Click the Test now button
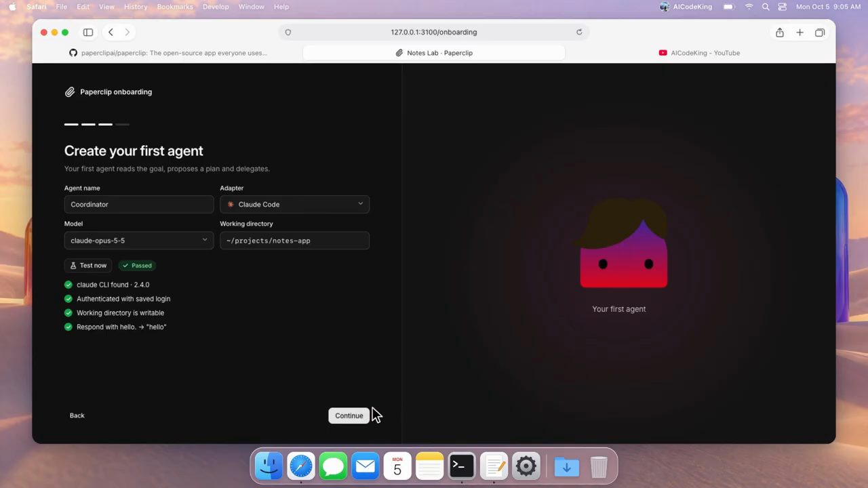868x488 pixels. point(88,266)
